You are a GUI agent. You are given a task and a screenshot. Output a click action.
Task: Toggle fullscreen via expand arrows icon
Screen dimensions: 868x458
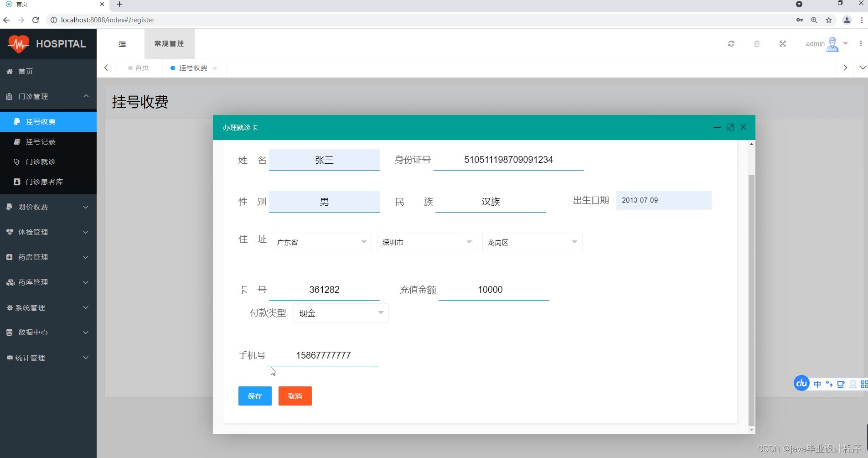pyautogui.click(x=783, y=44)
